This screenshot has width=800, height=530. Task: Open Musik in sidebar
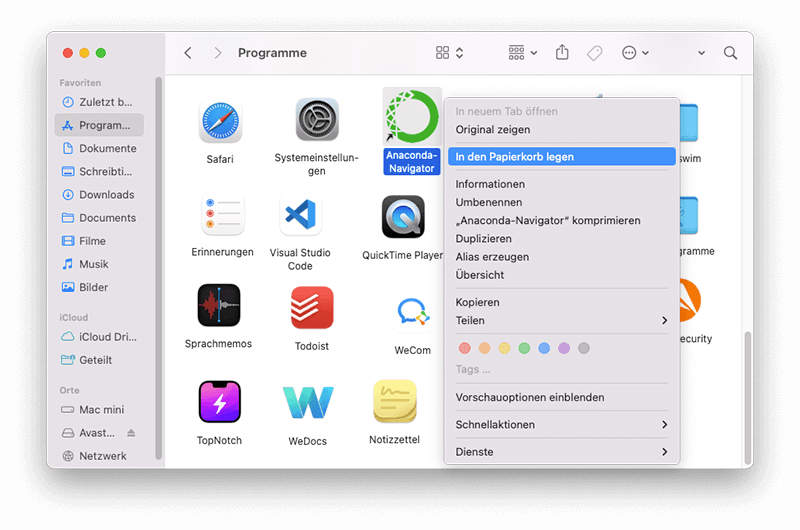click(x=99, y=264)
